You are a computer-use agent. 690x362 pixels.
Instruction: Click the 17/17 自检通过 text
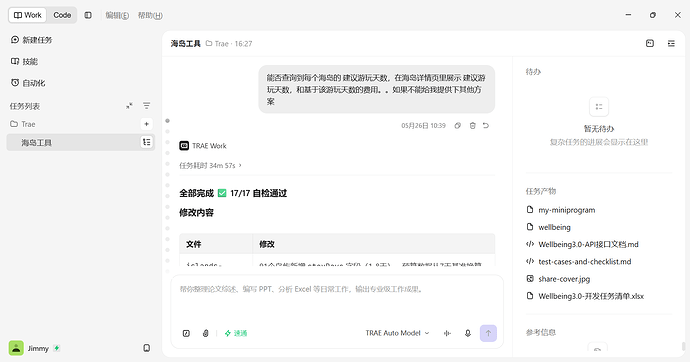258,193
